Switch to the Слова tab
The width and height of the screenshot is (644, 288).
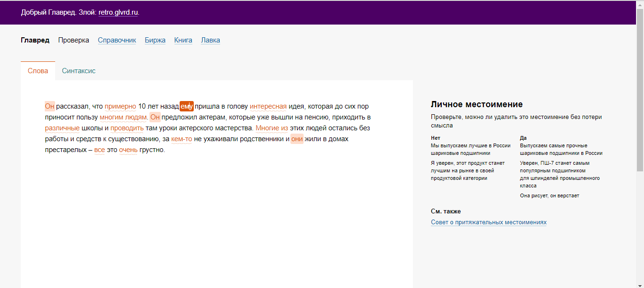click(38, 71)
